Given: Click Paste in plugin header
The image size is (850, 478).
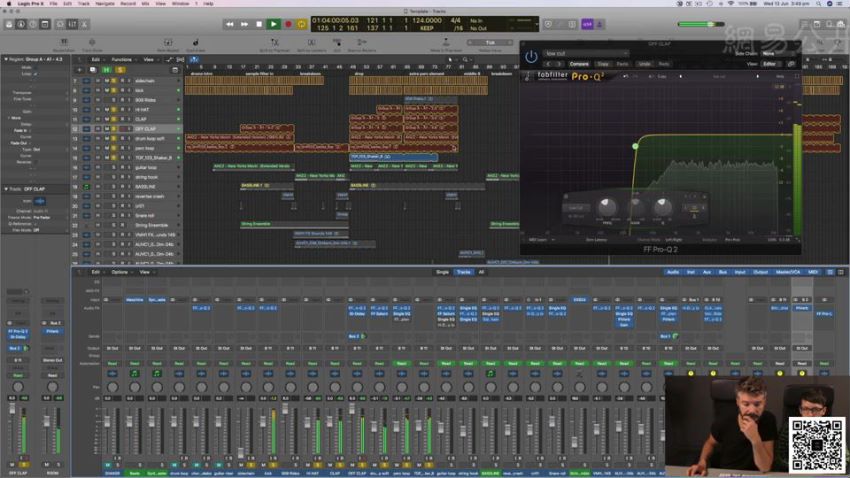Looking at the screenshot, I should (622, 64).
